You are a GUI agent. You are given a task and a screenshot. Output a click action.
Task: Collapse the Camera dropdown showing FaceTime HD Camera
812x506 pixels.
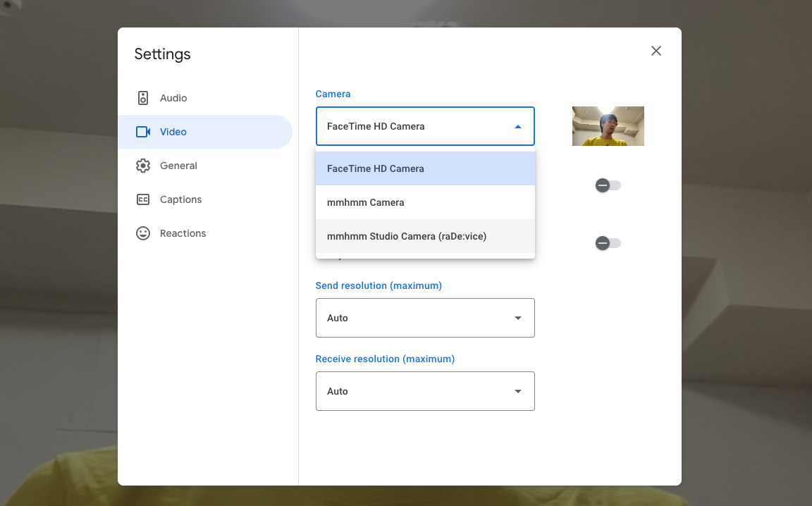tap(425, 126)
